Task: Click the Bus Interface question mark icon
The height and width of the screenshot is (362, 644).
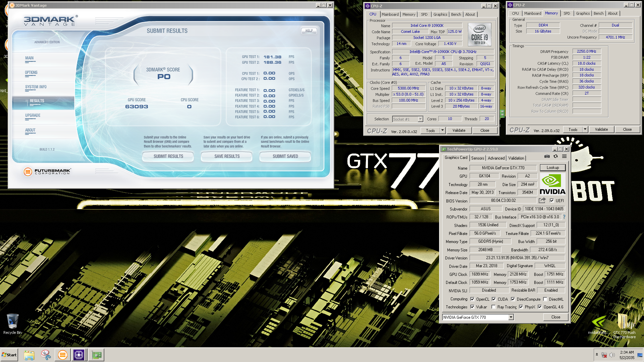Action: (564, 217)
